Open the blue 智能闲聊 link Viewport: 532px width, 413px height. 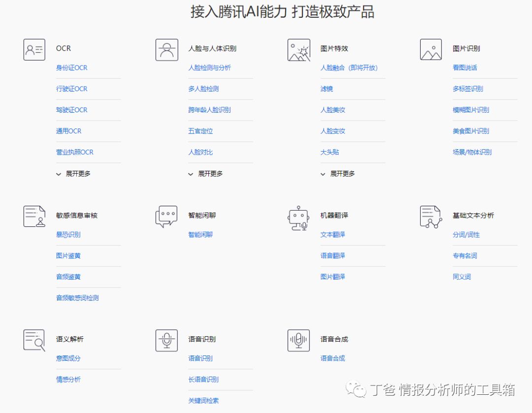point(200,235)
